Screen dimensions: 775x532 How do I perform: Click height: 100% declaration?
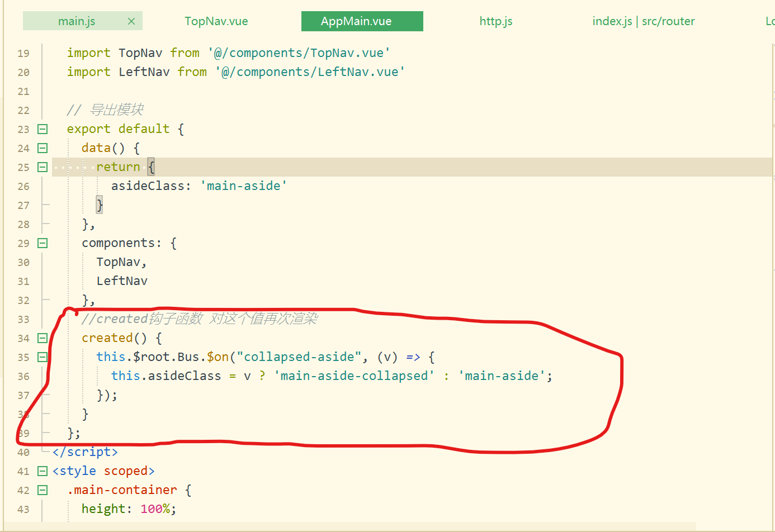click(129, 509)
